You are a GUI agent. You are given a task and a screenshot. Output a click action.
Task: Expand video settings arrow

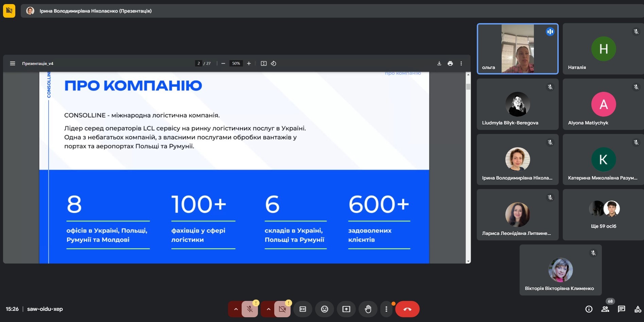pos(268,309)
